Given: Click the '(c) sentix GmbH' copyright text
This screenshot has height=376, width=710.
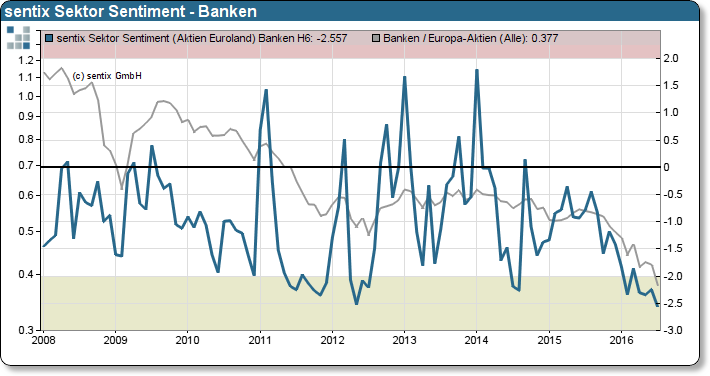Looking at the screenshot, I should (x=107, y=76).
